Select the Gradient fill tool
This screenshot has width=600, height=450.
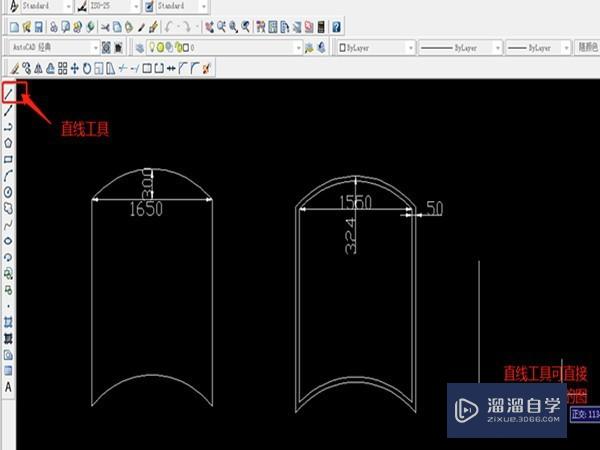coord(8,338)
